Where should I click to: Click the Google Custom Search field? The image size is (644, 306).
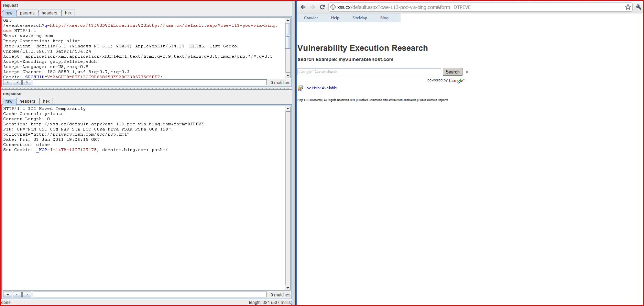[x=369, y=72]
